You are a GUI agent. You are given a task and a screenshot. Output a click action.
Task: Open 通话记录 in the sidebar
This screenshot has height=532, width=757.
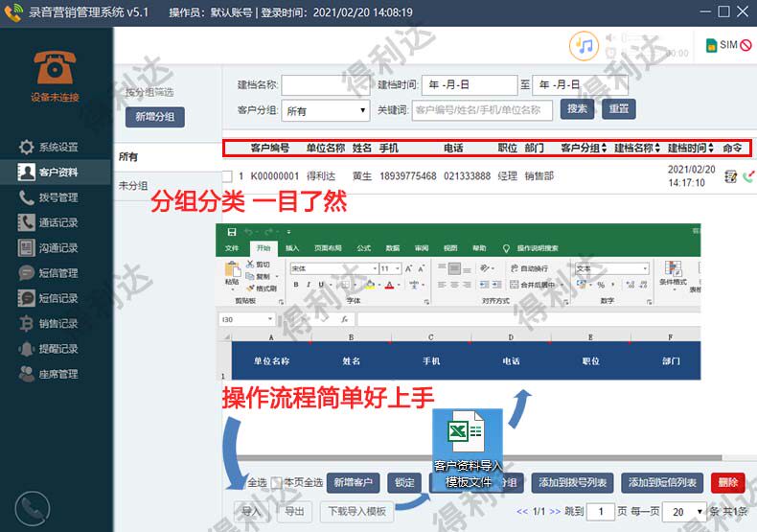48,222
